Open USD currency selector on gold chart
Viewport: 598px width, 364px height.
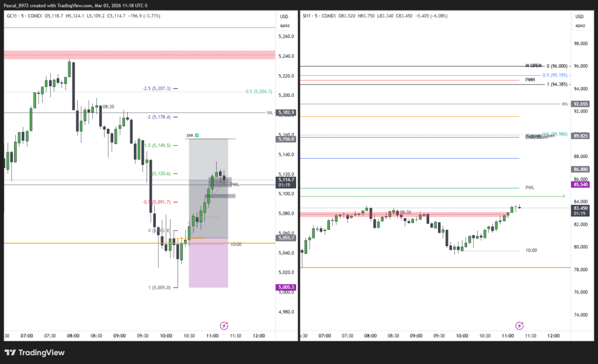(284, 16)
